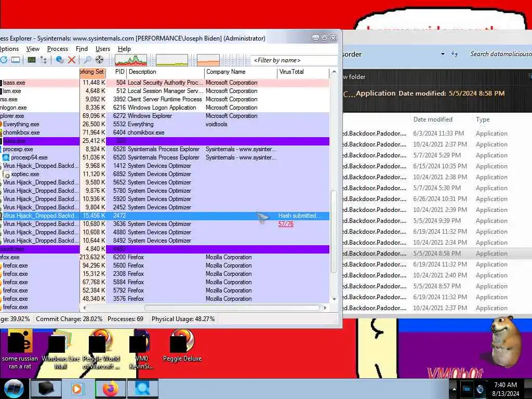Screen dimensions: 532x399
Task: Show hidden tray icons arrow
Action: pos(454,389)
